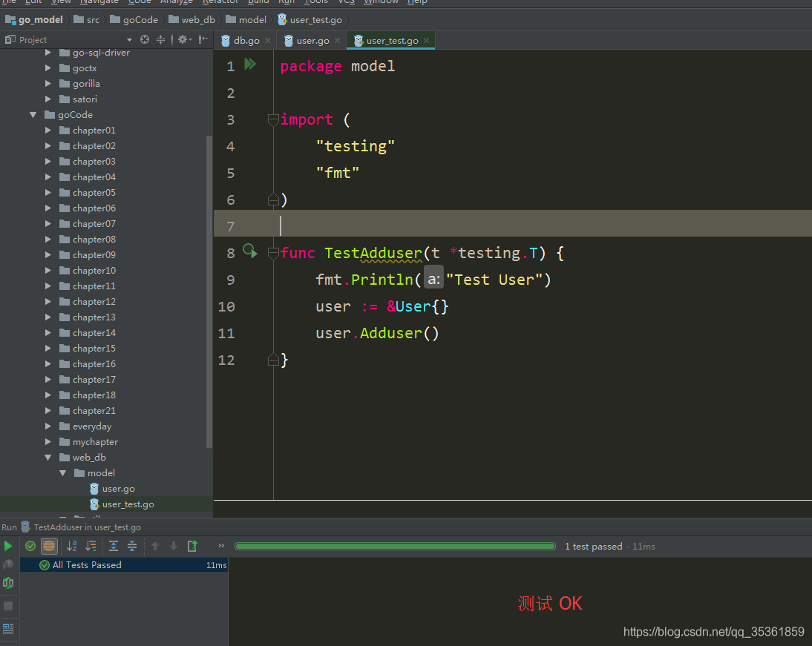The image size is (812, 646).
Task: Click Expand All icon in test toolbar
Action: pos(114,546)
